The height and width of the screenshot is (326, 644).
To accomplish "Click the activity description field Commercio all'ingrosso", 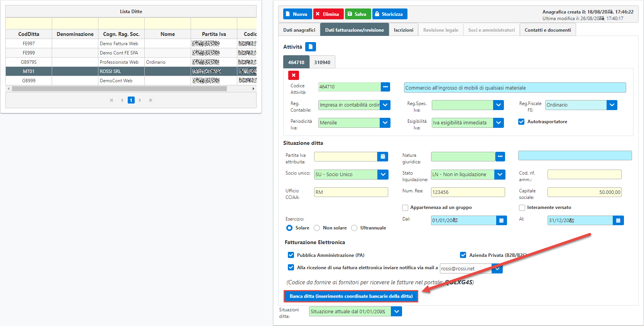I will tap(515, 88).
